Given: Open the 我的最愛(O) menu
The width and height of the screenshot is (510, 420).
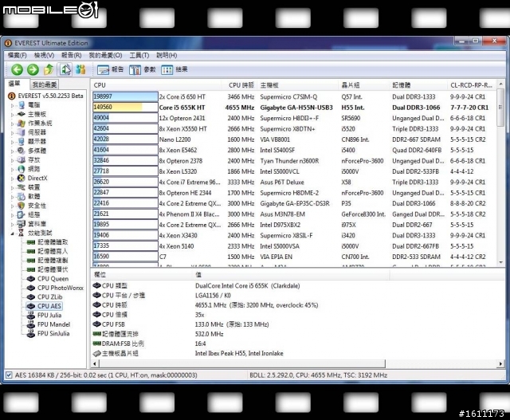Looking at the screenshot, I should (105, 55).
